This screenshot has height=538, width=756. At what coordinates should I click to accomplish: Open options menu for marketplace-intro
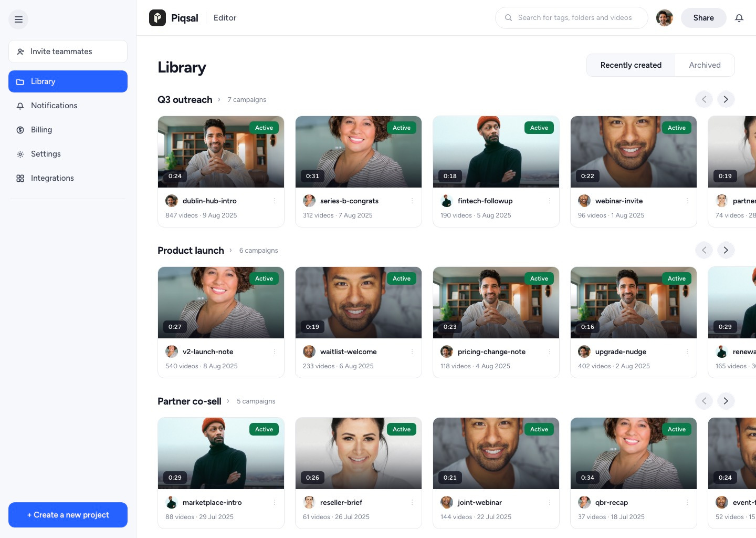point(275,502)
